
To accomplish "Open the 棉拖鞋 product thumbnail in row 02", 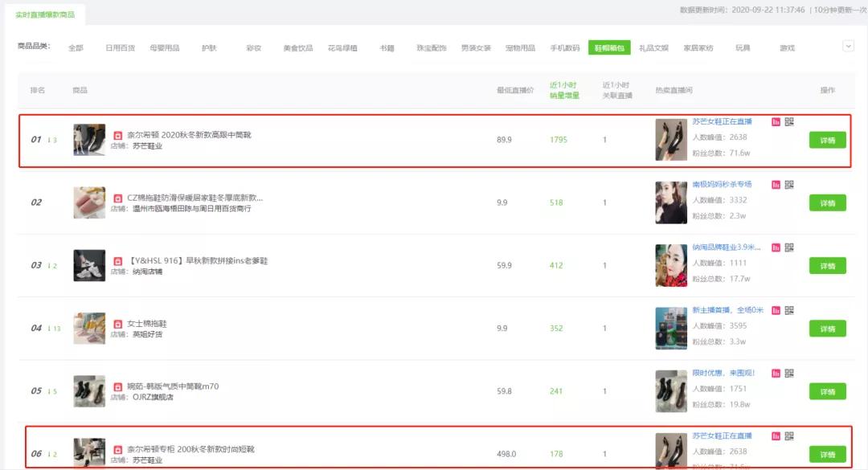I will point(89,202).
